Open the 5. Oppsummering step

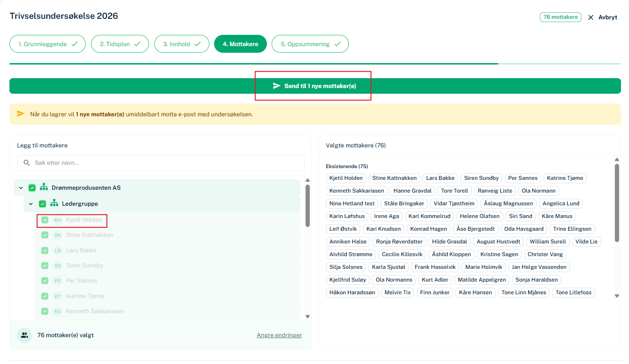(x=310, y=44)
